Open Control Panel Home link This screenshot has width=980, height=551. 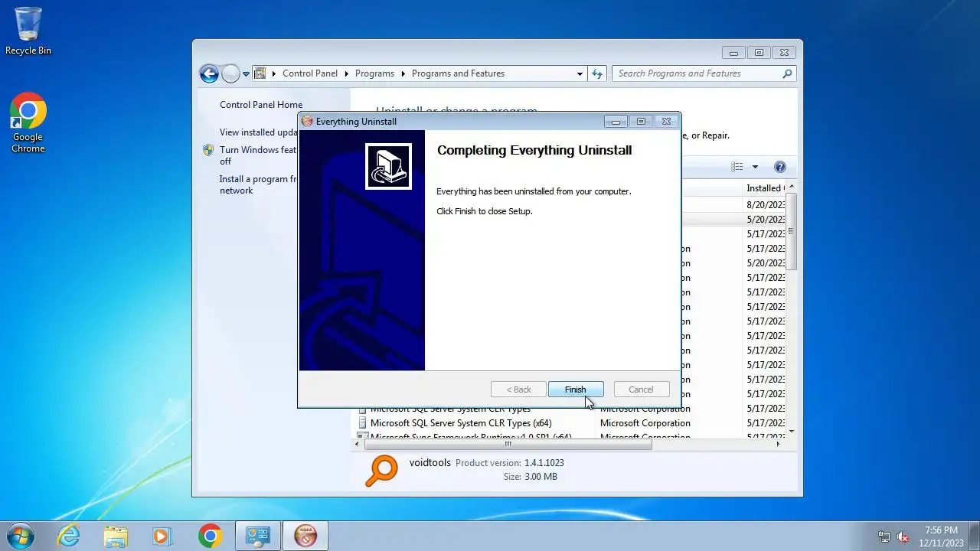pyautogui.click(x=261, y=105)
